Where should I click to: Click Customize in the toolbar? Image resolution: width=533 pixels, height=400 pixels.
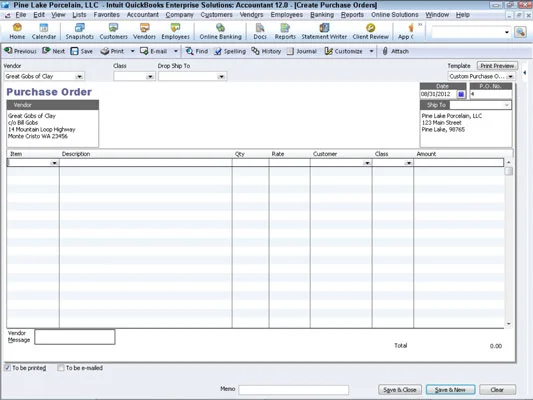(x=344, y=51)
